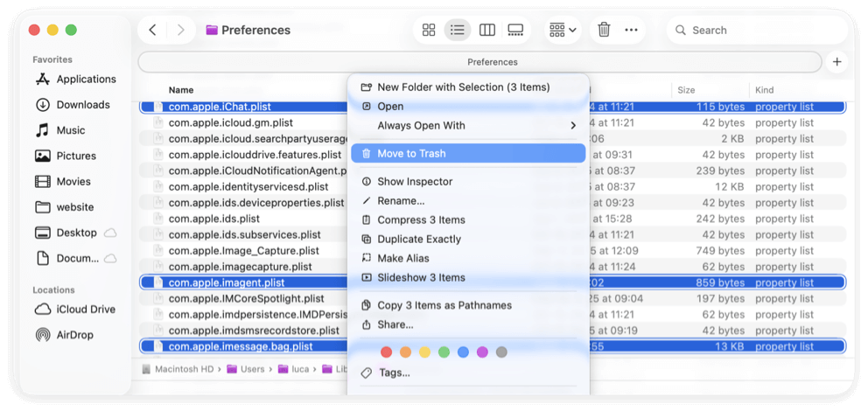Apply the purple tag color
868x411 pixels.
click(482, 352)
